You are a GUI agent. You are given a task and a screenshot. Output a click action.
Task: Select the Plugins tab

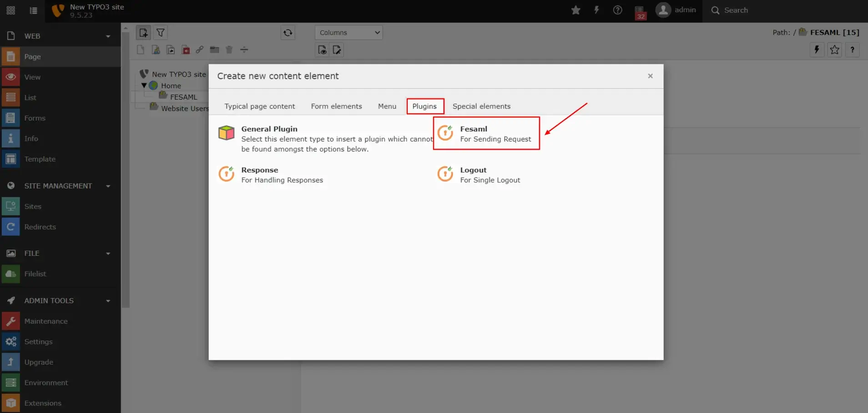pyautogui.click(x=424, y=106)
